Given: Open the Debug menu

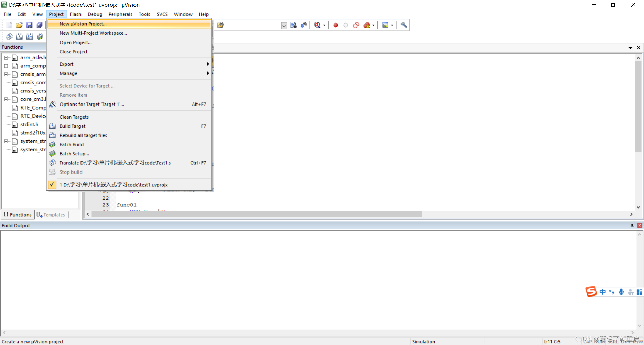Looking at the screenshot, I should coord(95,14).
